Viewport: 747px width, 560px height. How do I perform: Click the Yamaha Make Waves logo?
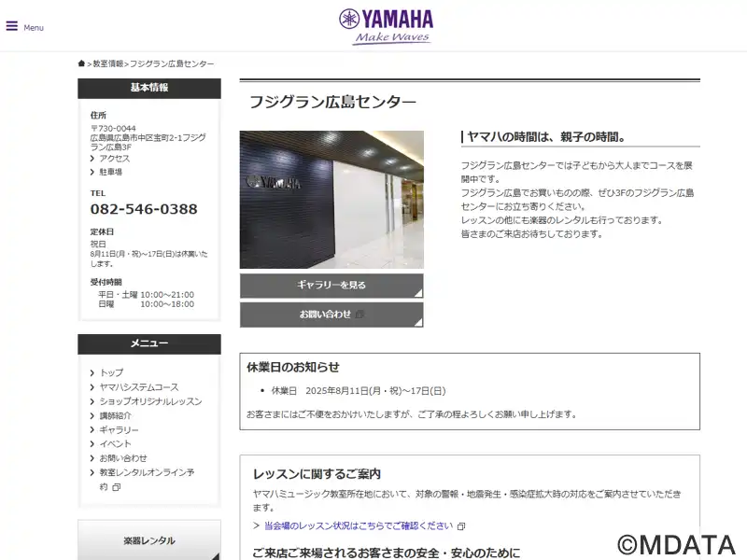coord(387,27)
